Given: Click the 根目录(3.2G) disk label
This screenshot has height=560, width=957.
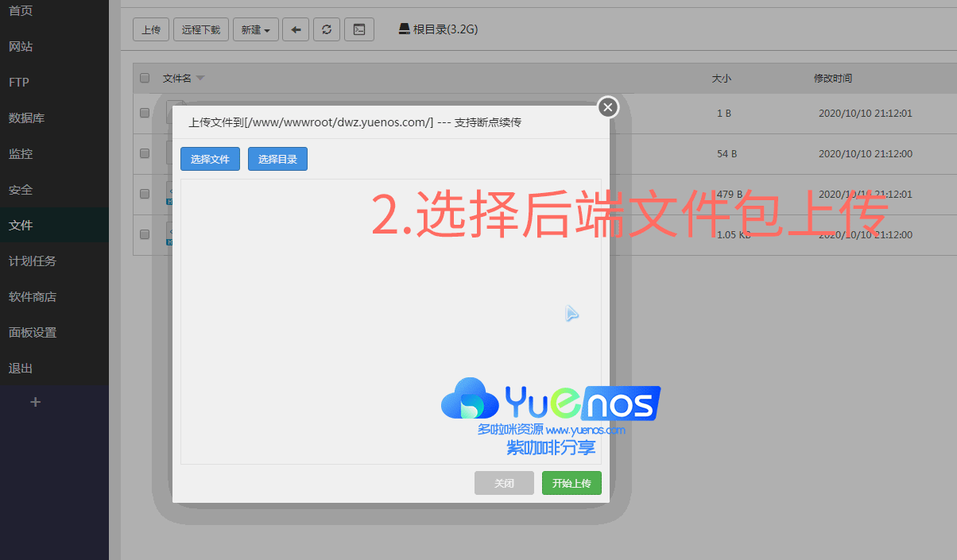Looking at the screenshot, I should [438, 29].
